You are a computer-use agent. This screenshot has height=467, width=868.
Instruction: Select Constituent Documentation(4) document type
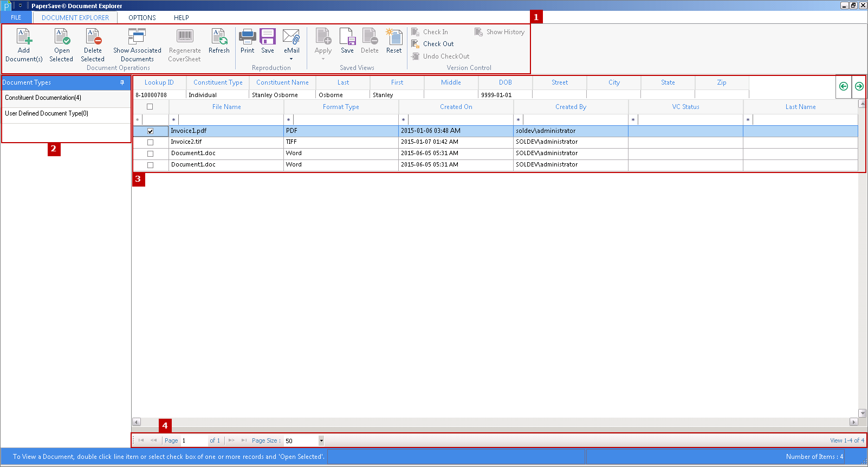point(66,98)
